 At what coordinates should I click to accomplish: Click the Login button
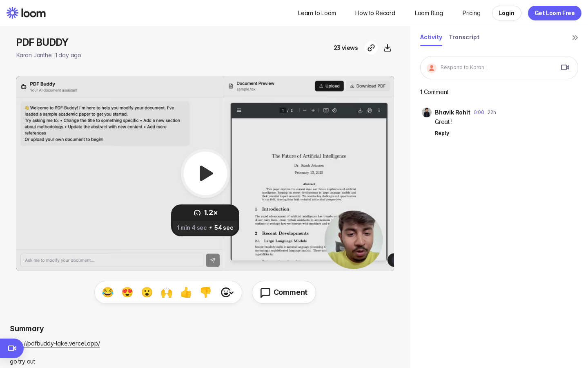506,13
